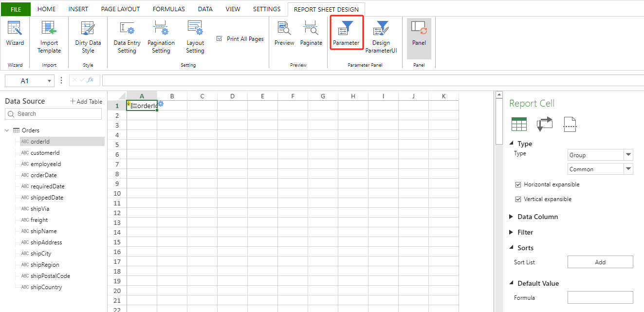Click Add under Sort List
Viewport: 644px width, 312px height.
coord(600,261)
